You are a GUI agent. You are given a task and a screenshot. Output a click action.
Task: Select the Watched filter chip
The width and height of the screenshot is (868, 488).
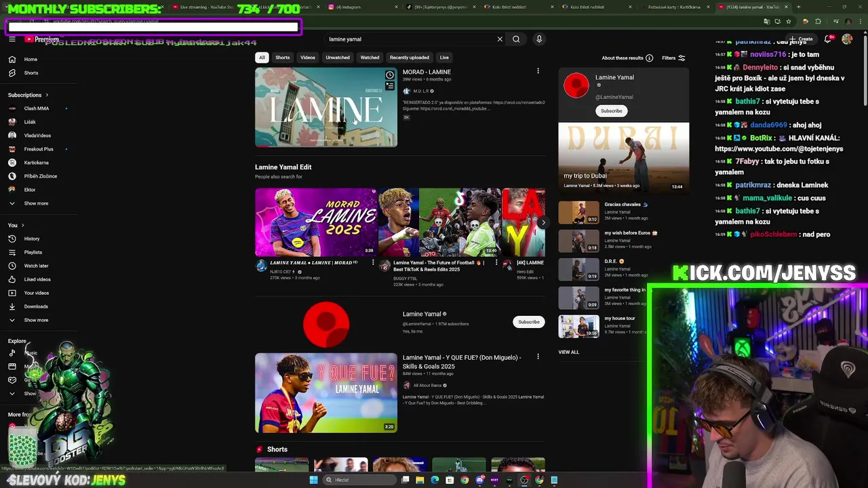tap(370, 58)
